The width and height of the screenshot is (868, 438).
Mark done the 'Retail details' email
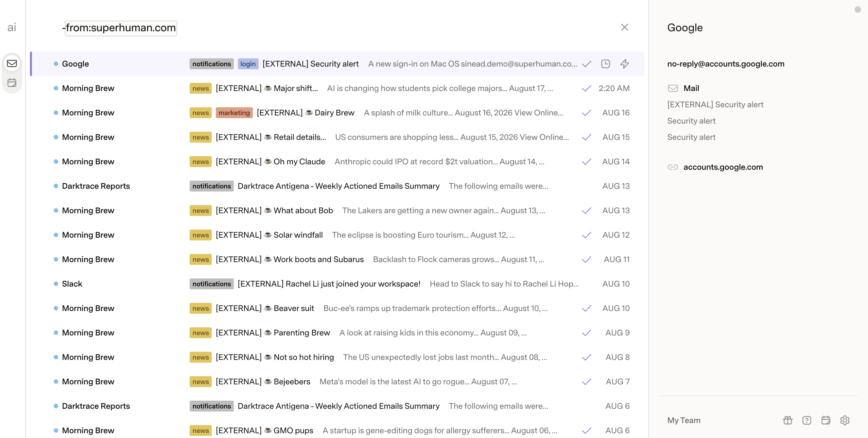[x=587, y=137]
